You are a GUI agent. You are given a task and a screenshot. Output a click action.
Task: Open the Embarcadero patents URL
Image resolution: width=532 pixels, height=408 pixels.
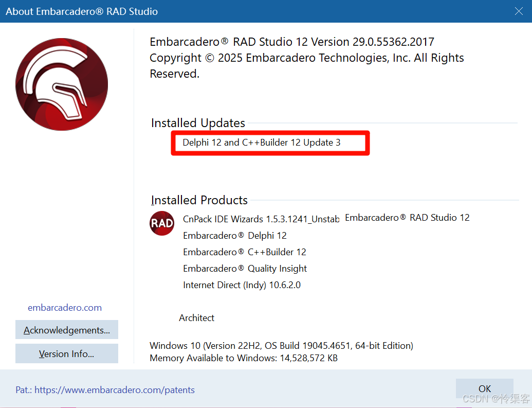coord(115,389)
